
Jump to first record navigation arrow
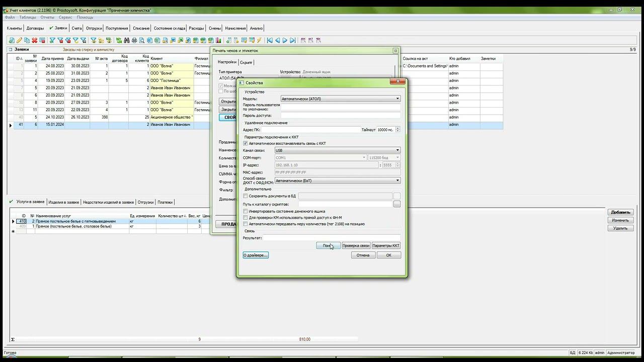click(270, 40)
